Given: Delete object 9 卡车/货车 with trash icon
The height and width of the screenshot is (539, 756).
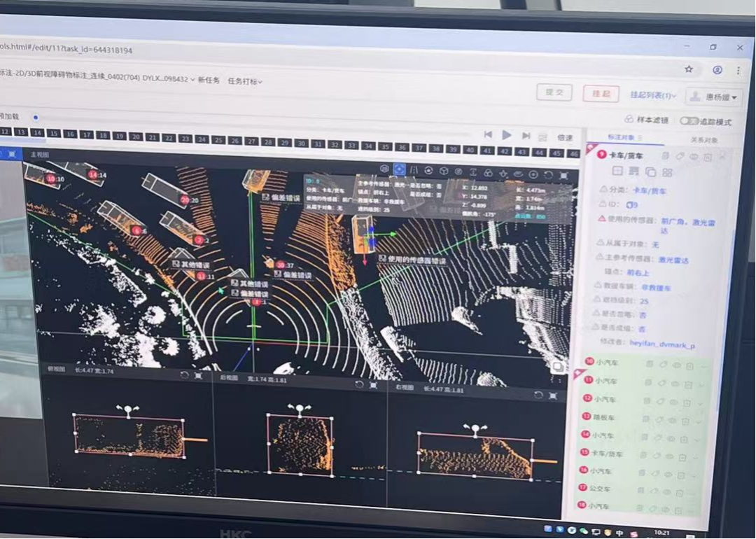Looking at the screenshot, I should point(708,157).
